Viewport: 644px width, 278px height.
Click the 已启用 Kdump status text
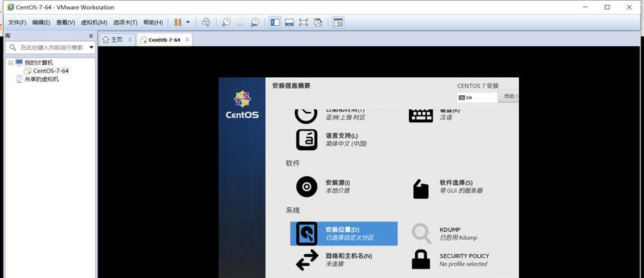point(458,238)
